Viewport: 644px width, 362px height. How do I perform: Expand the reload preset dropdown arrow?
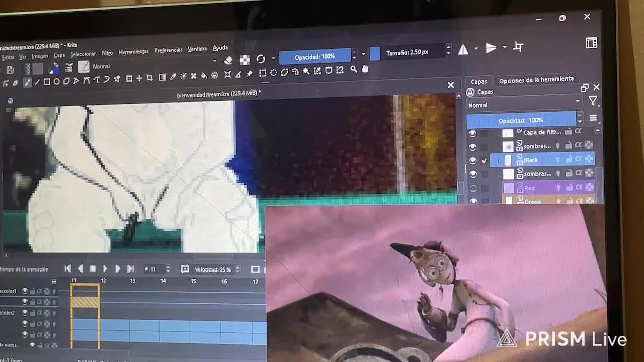point(273,58)
